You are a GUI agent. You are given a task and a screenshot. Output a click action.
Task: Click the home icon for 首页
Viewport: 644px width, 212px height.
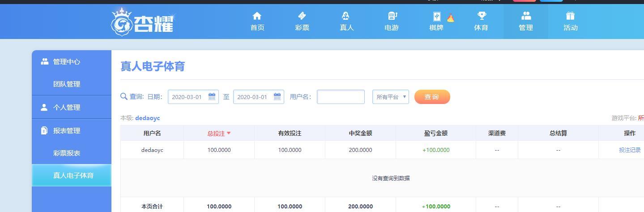pos(257,17)
